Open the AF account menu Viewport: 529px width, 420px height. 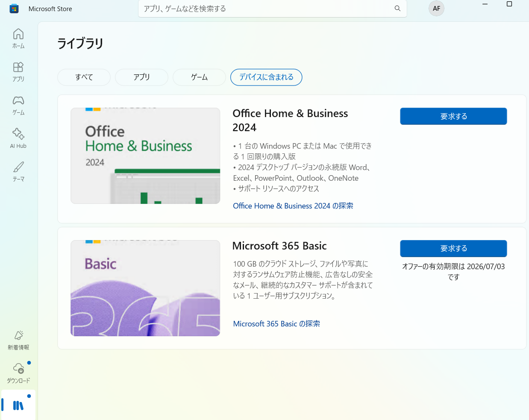[436, 9]
